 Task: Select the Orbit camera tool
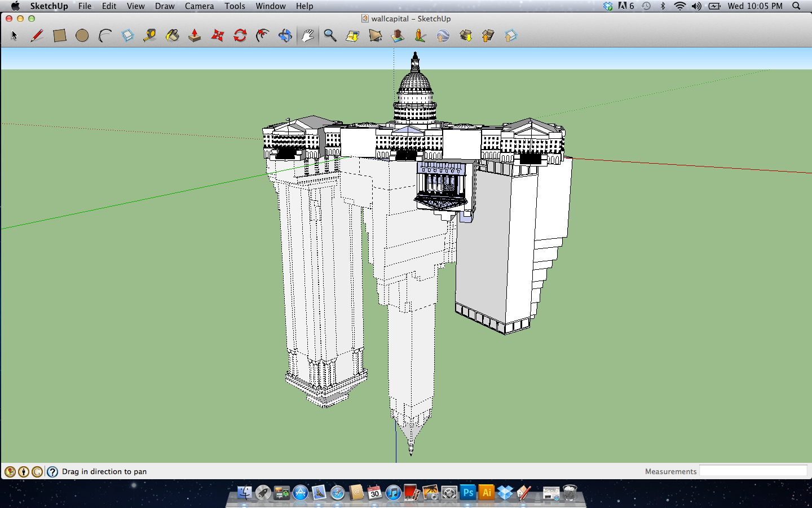(x=285, y=36)
